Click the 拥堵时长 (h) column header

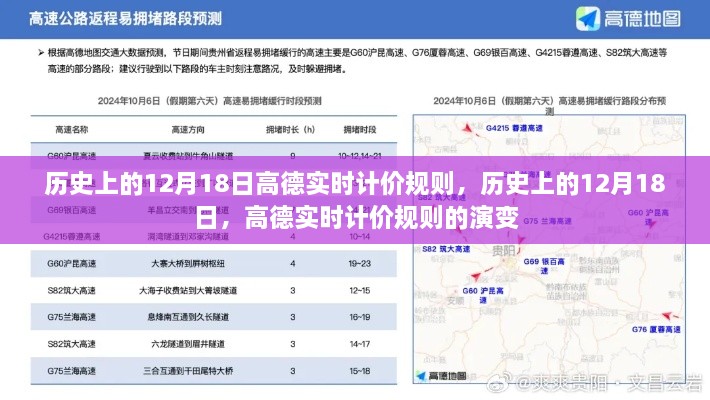point(290,130)
